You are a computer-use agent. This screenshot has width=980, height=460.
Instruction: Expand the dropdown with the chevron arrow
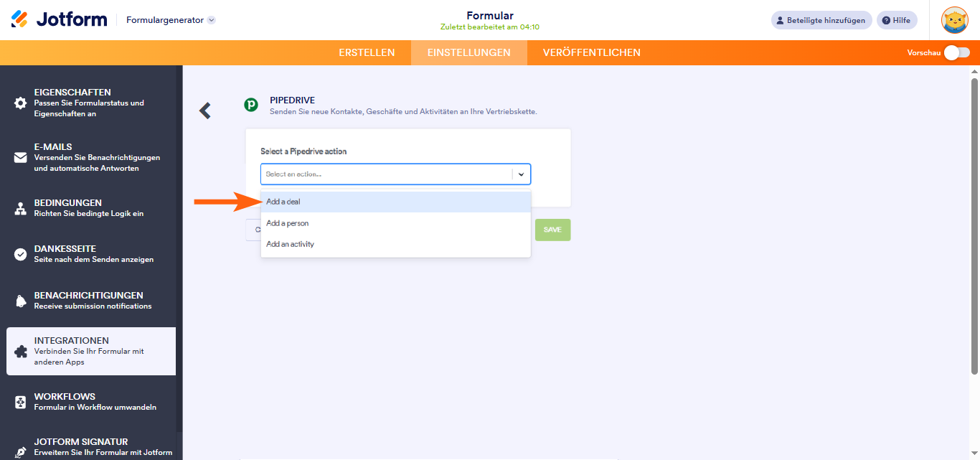pos(522,174)
